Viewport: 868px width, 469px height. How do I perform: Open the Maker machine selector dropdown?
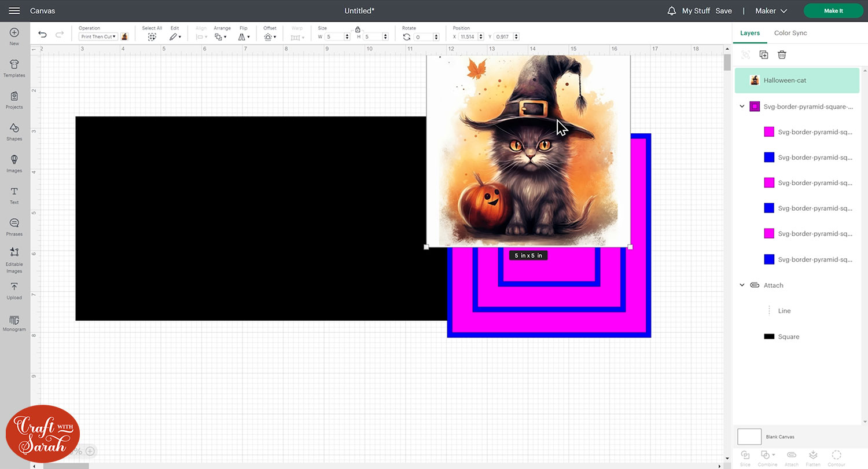pyautogui.click(x=771, y=11)
